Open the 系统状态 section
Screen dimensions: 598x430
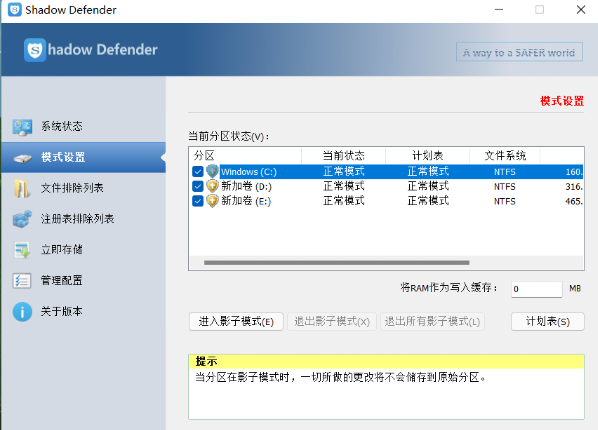coord(84,127)
